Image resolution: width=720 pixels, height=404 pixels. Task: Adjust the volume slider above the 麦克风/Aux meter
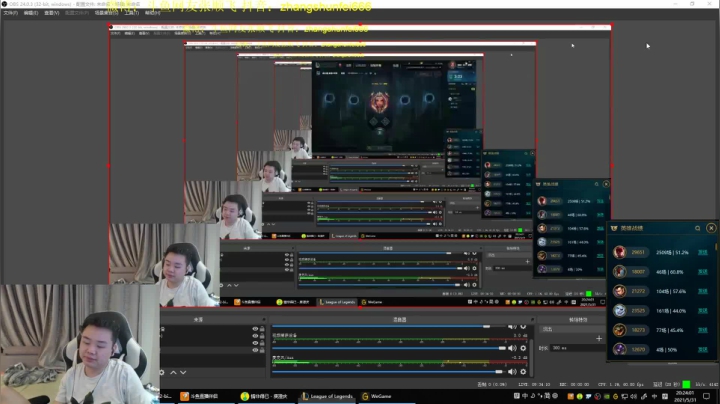coord(388,348)
